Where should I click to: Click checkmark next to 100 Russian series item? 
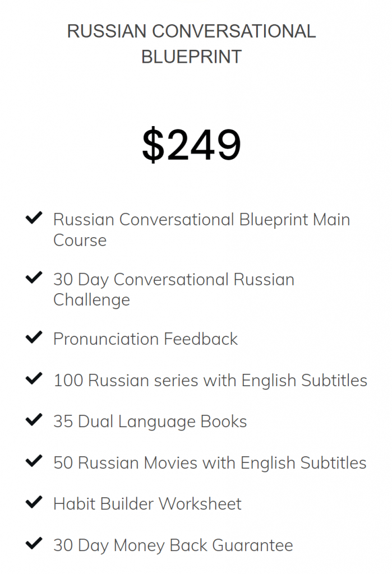coord(34,379)
